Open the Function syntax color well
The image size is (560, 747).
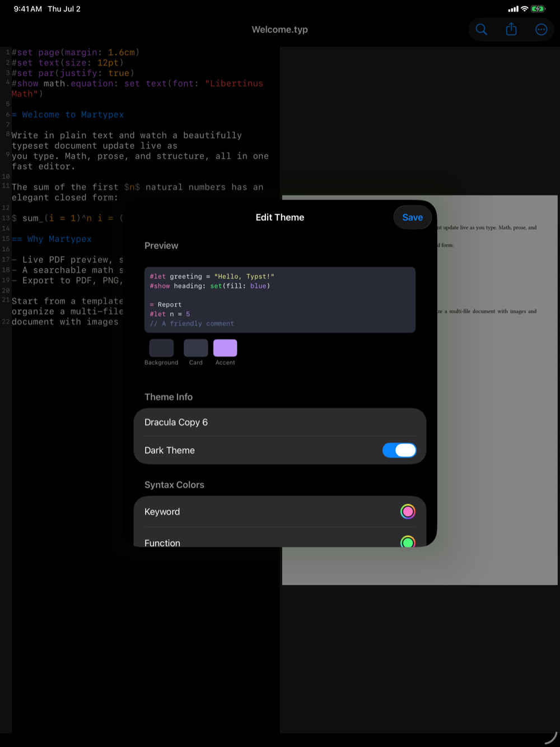[x=408, y=542]
